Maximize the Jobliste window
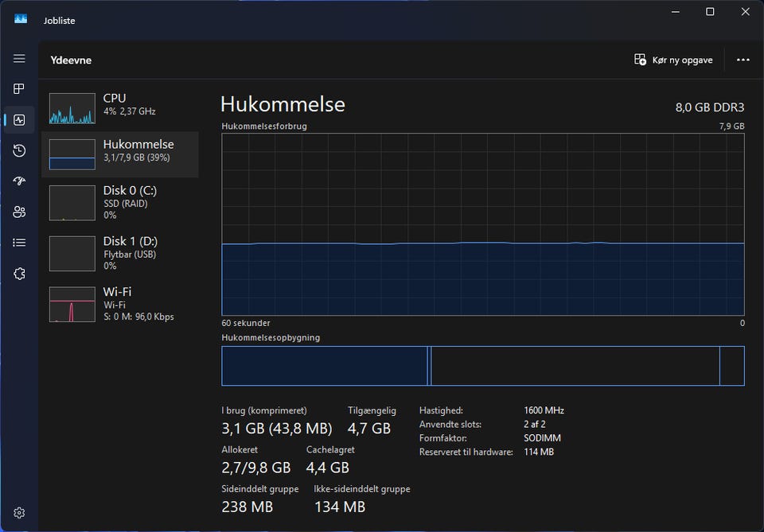 click(710, 12)
